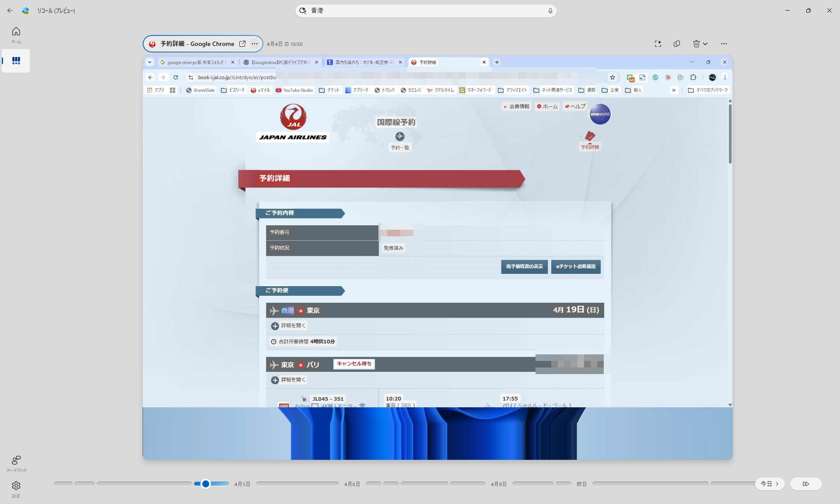Viewport: 840px width, 504px height.
Task: Click the Recall home icon in sidebar
Action: pos(16,31)
